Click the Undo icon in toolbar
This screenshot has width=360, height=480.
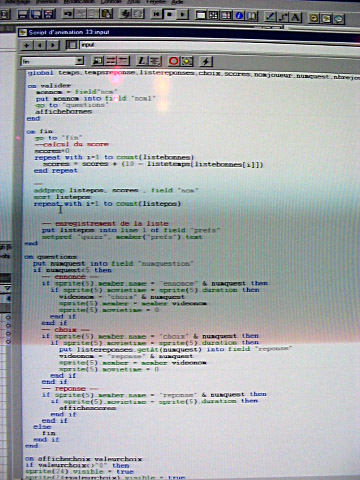[x=68, y=14]
